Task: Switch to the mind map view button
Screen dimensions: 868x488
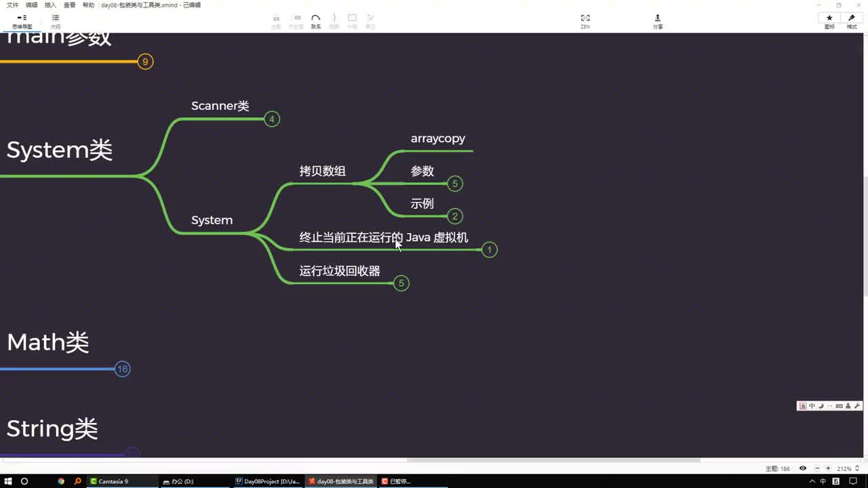Action: (x=22, y=21)
